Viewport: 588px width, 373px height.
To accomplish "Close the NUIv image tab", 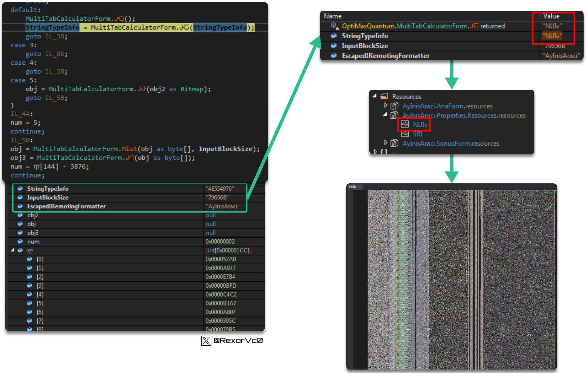I will 361,187.
